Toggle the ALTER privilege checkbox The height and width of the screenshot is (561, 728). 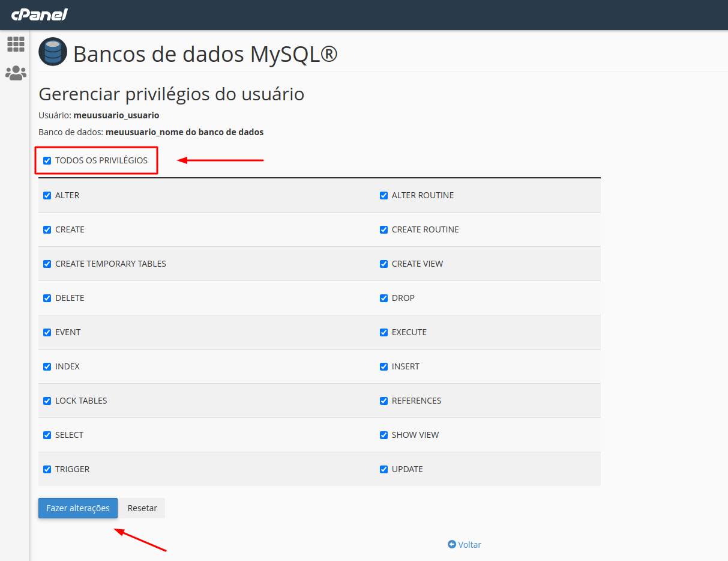47,195
